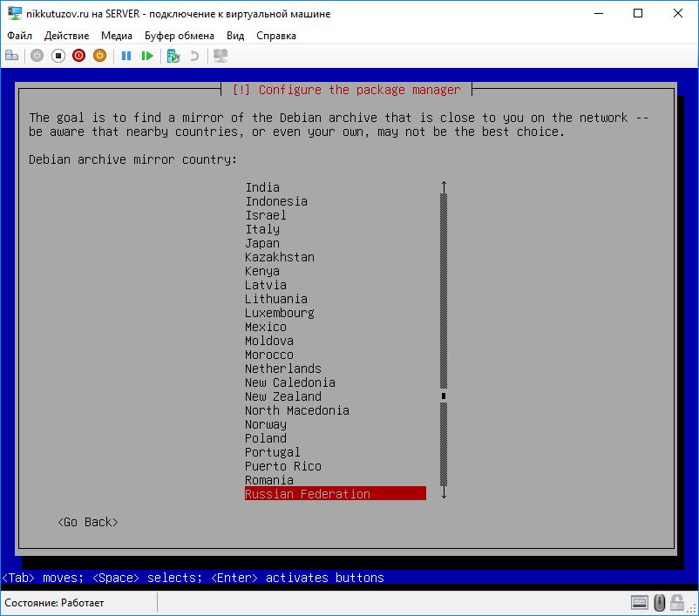This screenshot has width=699, height=616.
Task: Activate the <Go Back> button
Action: [x=87, y=522]
